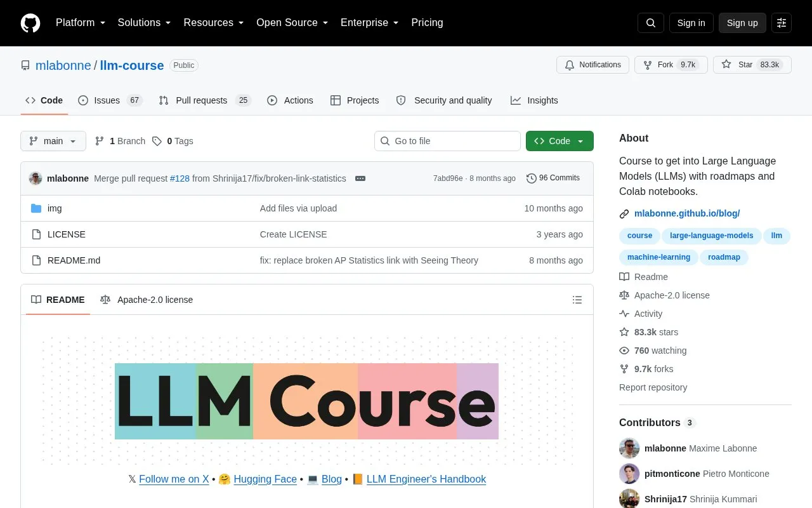Viewport: 812px width, 508px height.
Task: Expand the Open Source menu
Action: pyautogui.click(x=292, y=23)
